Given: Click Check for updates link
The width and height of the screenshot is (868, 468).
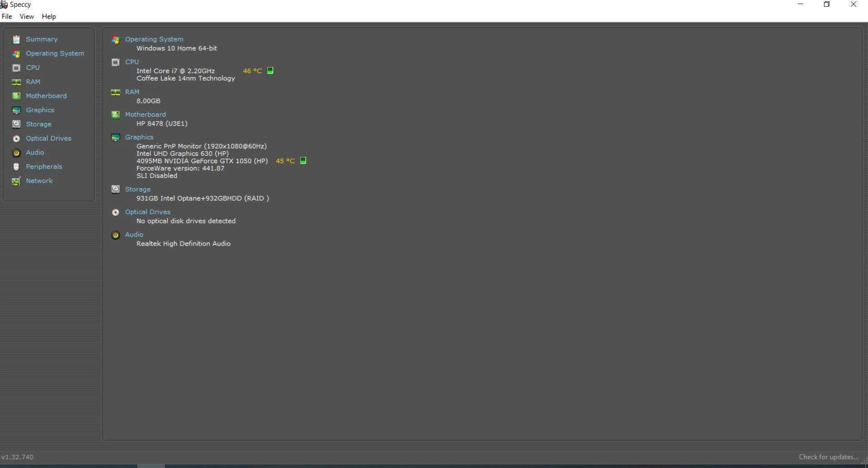Looking at the screenshot, I should point(829,457).
